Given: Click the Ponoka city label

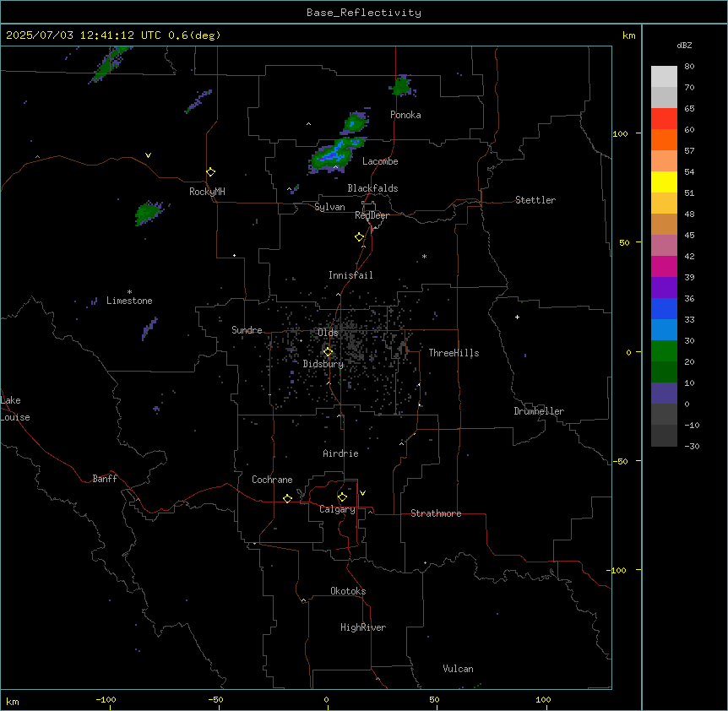Looking at the screenshot, I should (x=405, y=115).
